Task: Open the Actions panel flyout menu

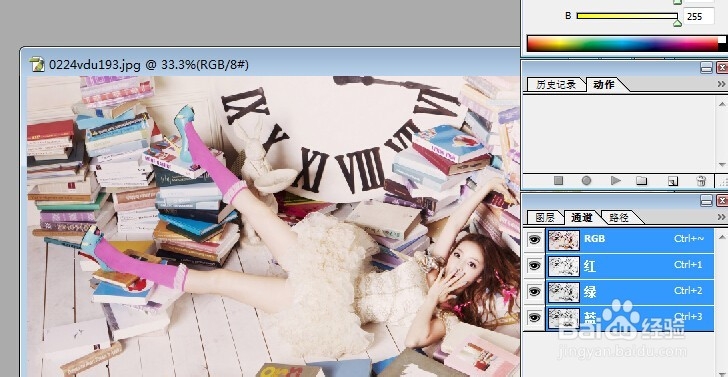Action: point(721,84)
